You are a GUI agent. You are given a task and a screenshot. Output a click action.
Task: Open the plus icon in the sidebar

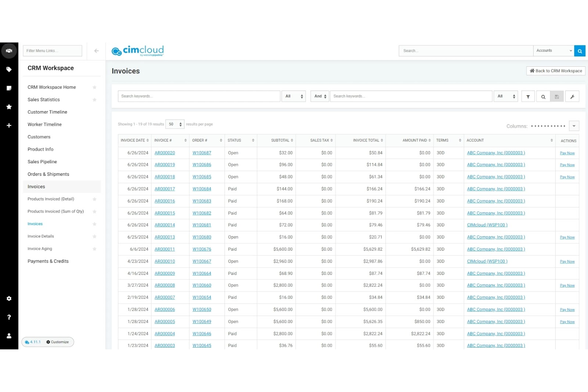[x=9, y=126]
